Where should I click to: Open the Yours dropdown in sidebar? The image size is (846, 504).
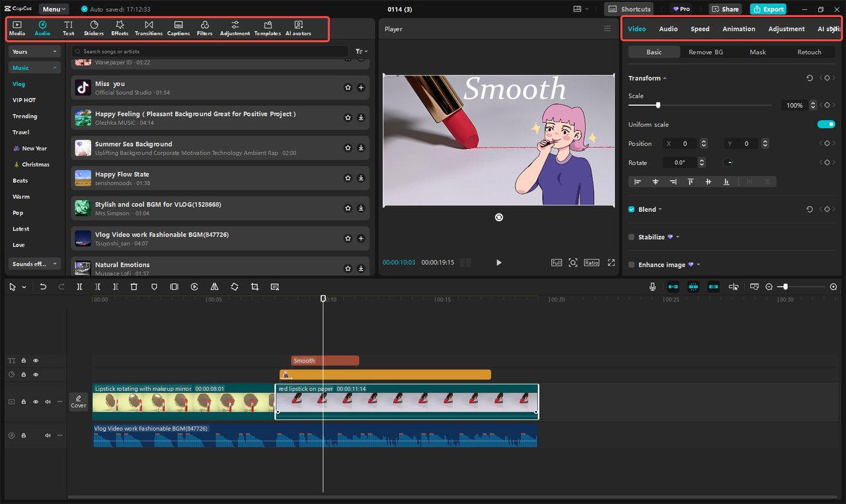point(34,52)
